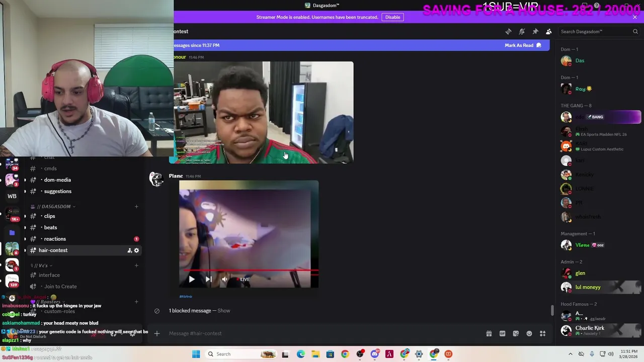This screenshot has height=362, width=644.
Task: Open Microsoft Edge from taskbar
Action: [300, 354]
